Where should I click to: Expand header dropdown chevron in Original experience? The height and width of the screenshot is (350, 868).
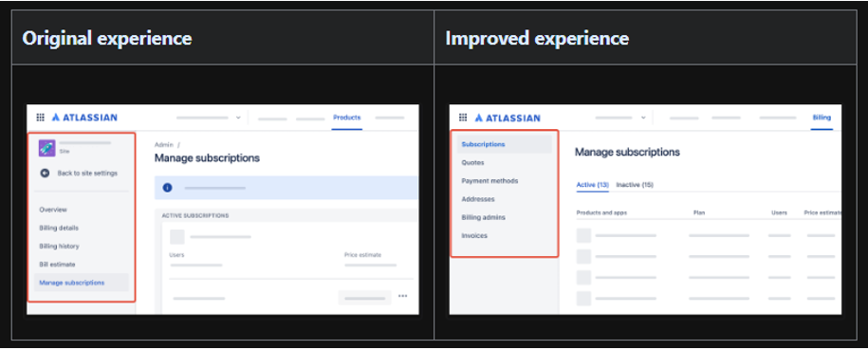point(239,118)
